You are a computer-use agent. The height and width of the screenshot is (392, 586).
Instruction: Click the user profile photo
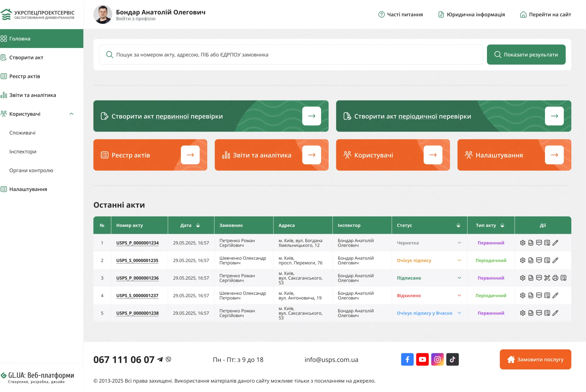(103, 14)
